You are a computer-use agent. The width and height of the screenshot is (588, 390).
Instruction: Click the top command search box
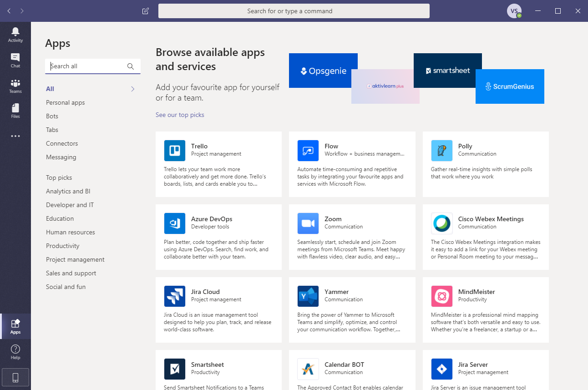pos(294,11)
